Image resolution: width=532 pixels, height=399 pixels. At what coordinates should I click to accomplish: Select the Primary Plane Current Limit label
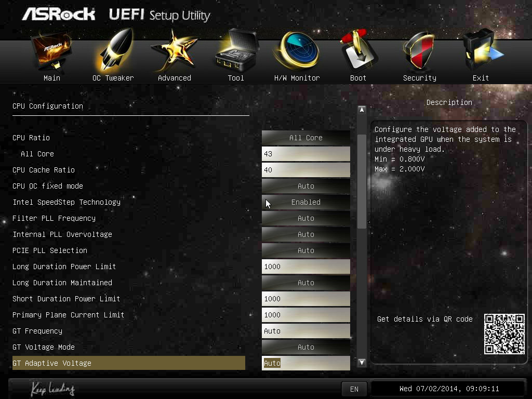tap(68, 315)
